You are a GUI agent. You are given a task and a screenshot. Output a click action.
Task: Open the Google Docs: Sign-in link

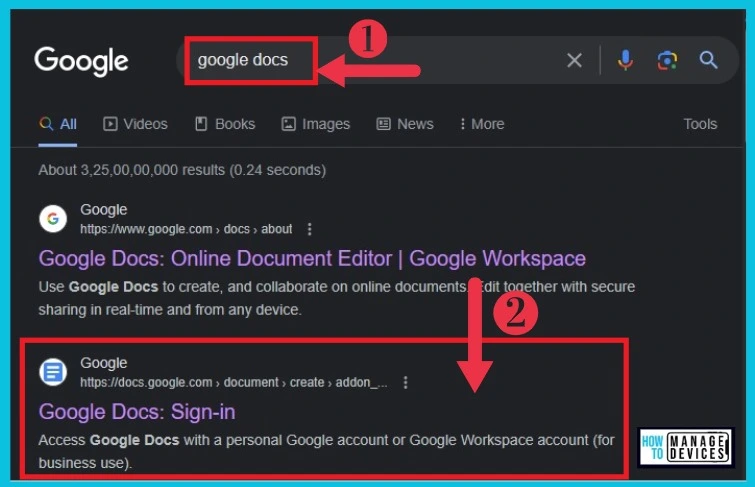point(137,412)
